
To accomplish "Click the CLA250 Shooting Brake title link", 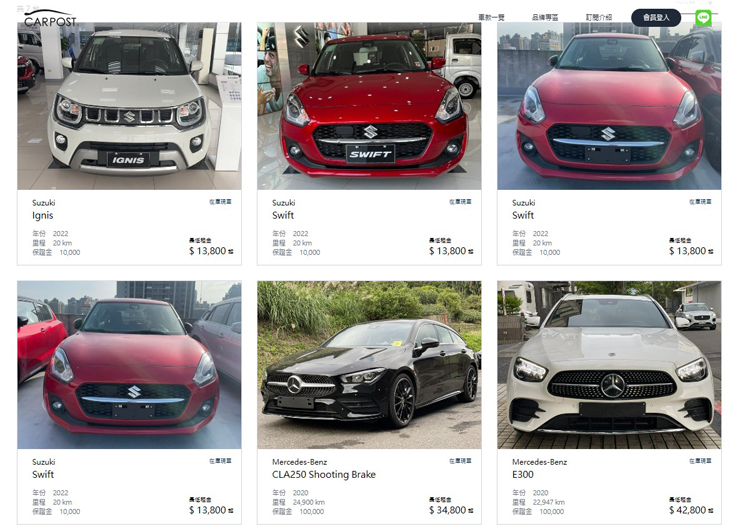I will [324, 474].
